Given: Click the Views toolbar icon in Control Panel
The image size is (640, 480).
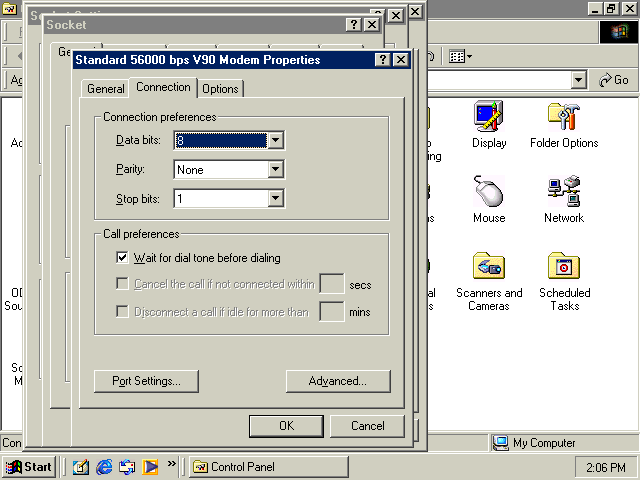Looking at the screenshot, I should pos(460,56).
